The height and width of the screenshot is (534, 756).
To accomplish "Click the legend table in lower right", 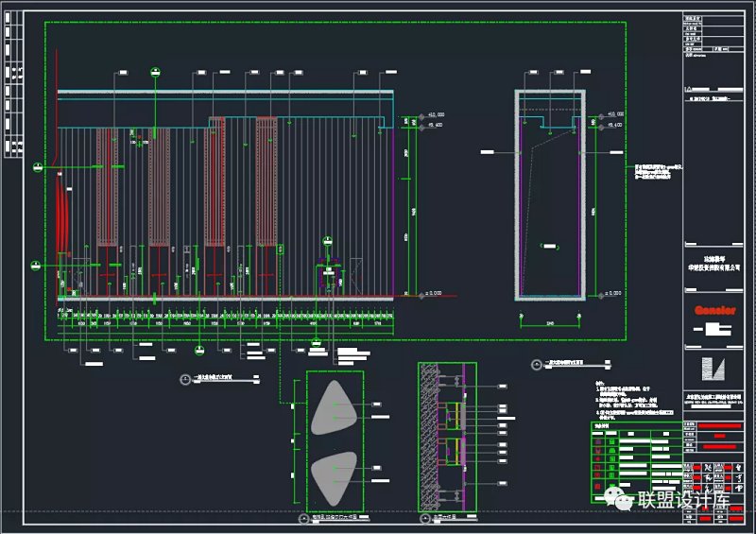I will pos(631,456).
